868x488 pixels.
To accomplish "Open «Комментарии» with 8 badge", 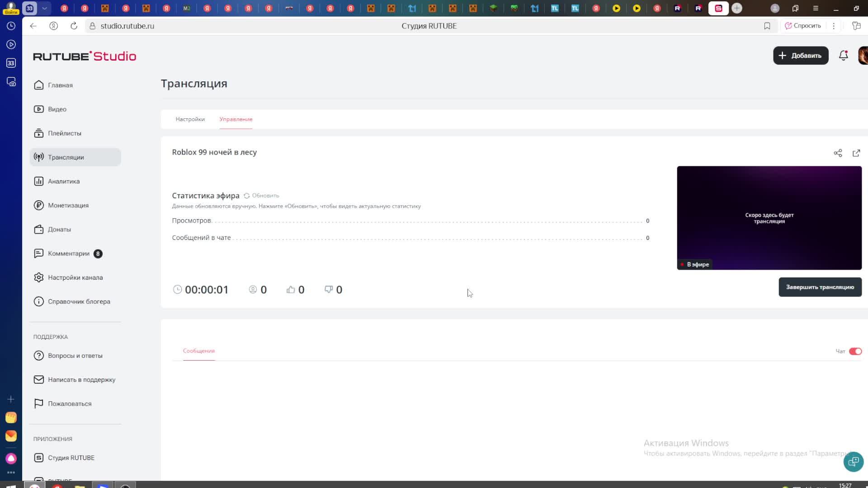I will tap(69, 253).
